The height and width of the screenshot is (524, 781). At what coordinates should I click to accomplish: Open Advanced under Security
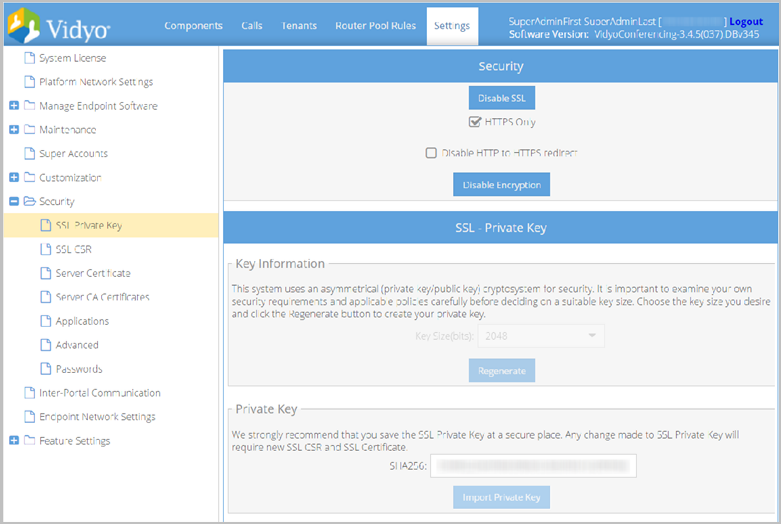tap(77, 345)
